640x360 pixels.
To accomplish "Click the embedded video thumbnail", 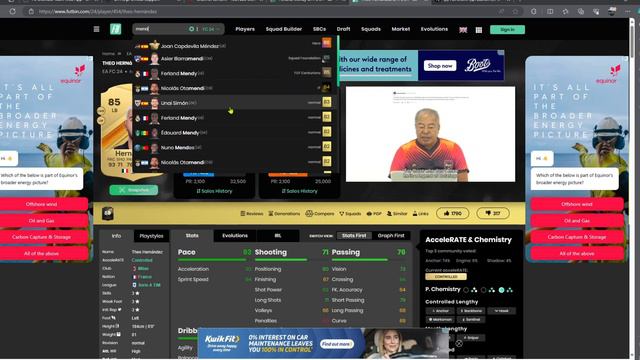I will [x=430, y=134].
